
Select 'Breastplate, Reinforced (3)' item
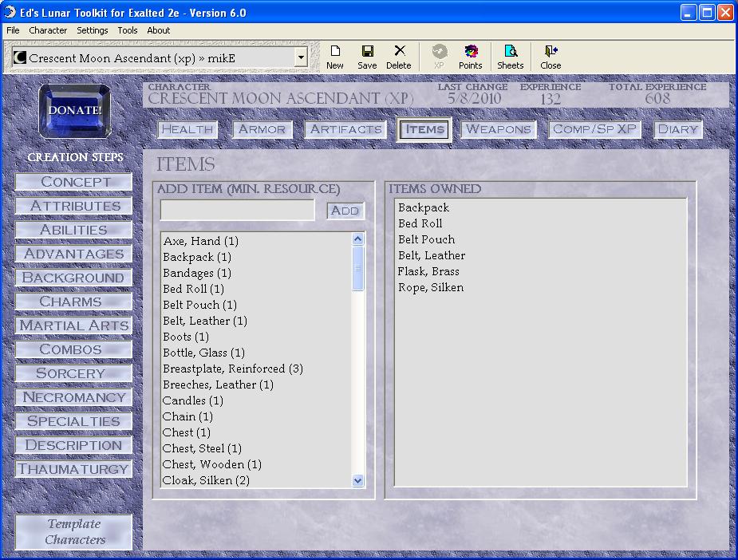(x=233, y=369)
